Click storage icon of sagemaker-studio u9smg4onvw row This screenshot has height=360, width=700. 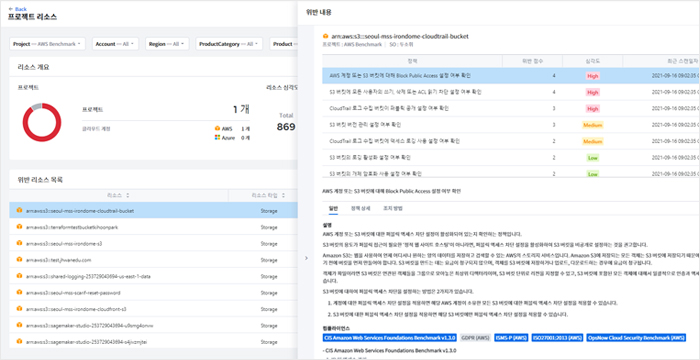tap(19, 325)
